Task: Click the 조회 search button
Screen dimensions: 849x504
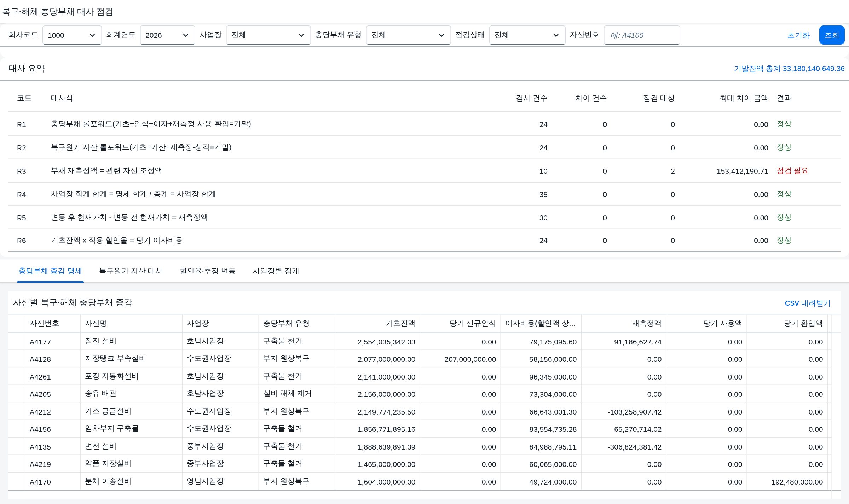Action: pyautogui.click(x=832, y=35)
